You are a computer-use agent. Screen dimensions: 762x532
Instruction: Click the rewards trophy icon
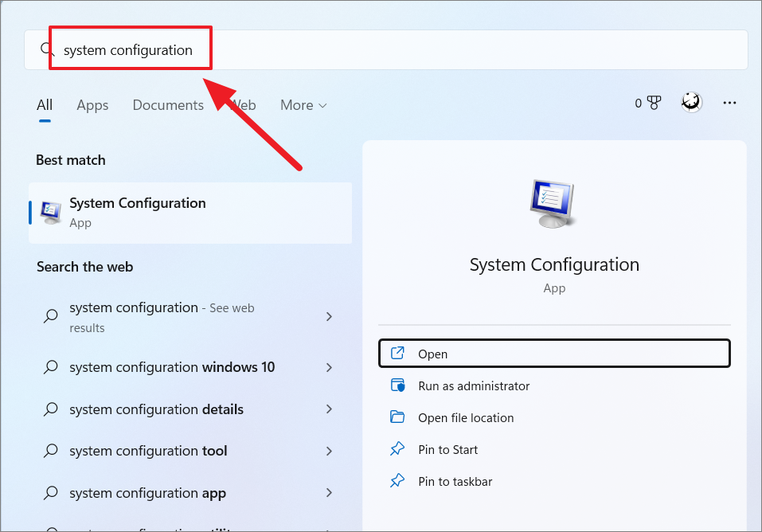655,103
